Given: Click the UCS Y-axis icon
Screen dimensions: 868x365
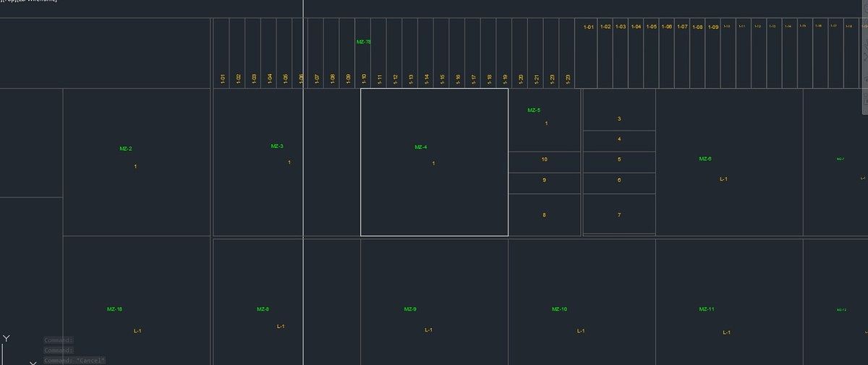Looking at the screenshot, I should 7,338.
